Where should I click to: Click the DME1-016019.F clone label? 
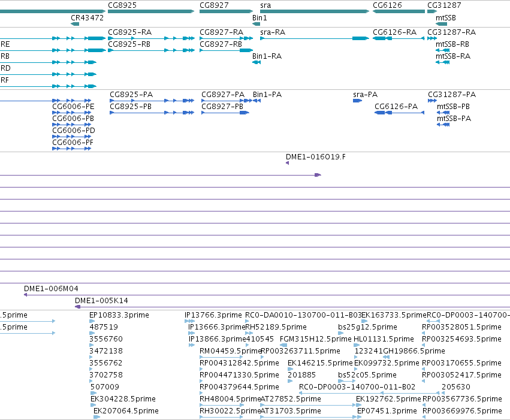pyautogui.click(x=315, y=157)
